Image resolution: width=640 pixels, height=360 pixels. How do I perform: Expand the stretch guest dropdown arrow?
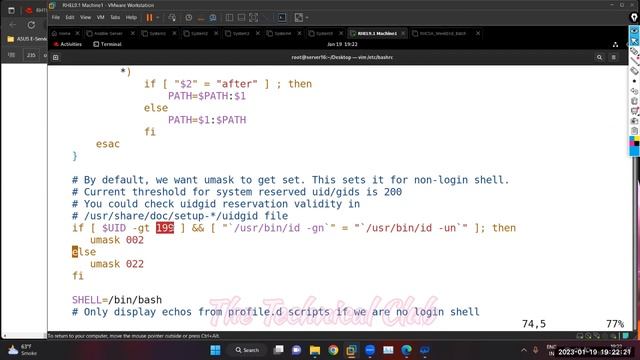[x=307, y=18]
